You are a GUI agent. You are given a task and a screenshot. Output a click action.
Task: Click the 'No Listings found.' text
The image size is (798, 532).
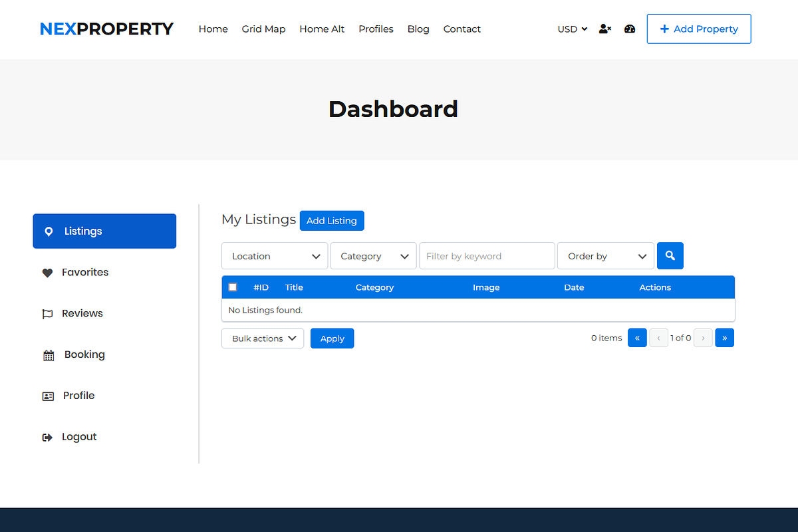coord(265,310)
